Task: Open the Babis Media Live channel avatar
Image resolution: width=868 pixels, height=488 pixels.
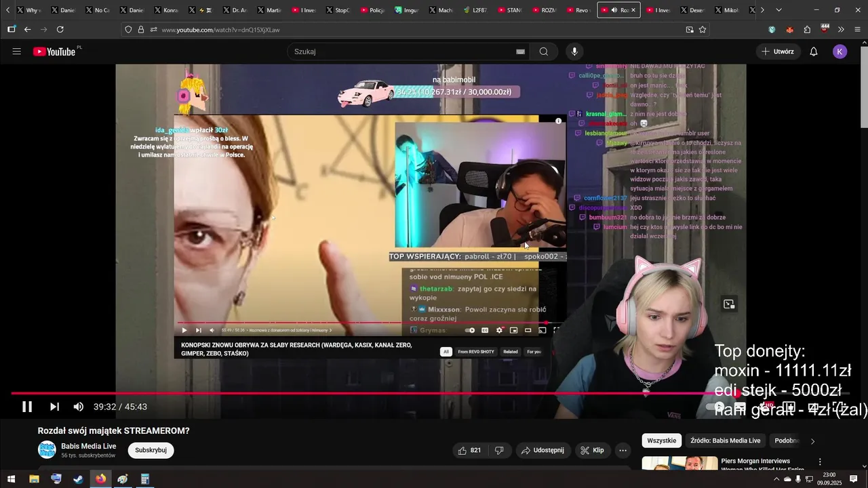Action: (x=47, y=450)
